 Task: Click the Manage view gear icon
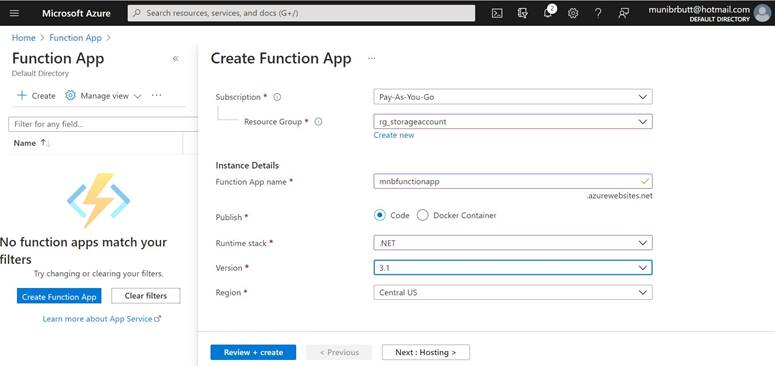pyautogui.click(x=70, y=95)
